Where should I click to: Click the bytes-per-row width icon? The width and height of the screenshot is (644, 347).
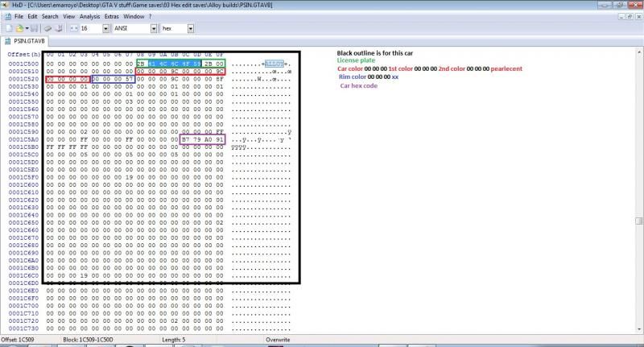74,28
